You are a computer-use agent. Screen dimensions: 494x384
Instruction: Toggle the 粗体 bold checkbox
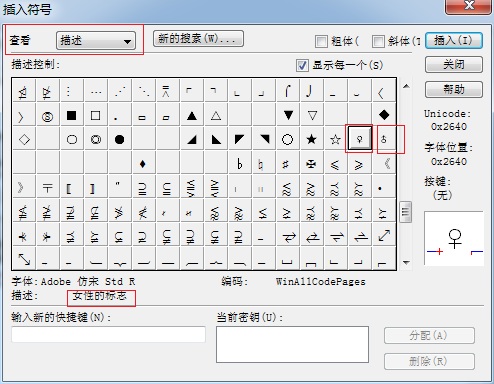(321, 42)
